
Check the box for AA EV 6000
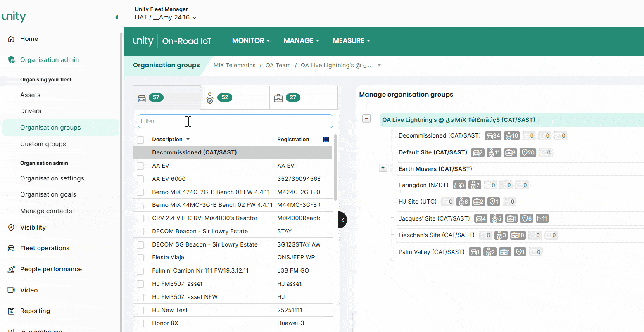pos(140,179)
